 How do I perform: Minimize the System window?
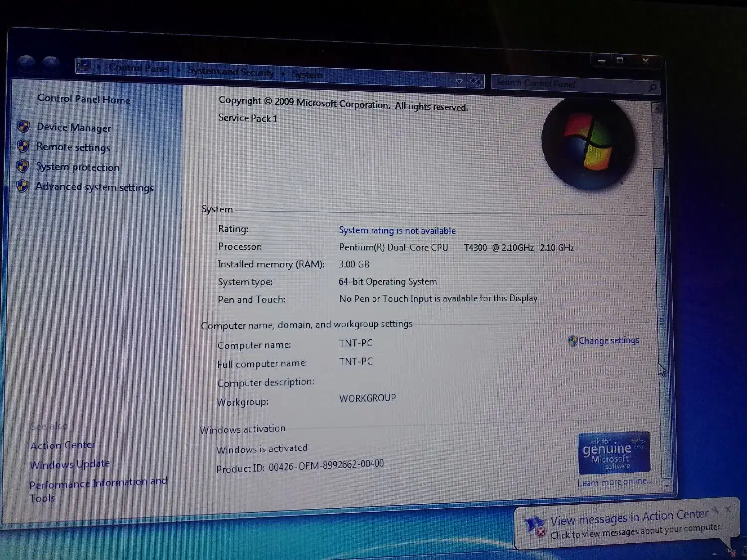tap(601, 60)
